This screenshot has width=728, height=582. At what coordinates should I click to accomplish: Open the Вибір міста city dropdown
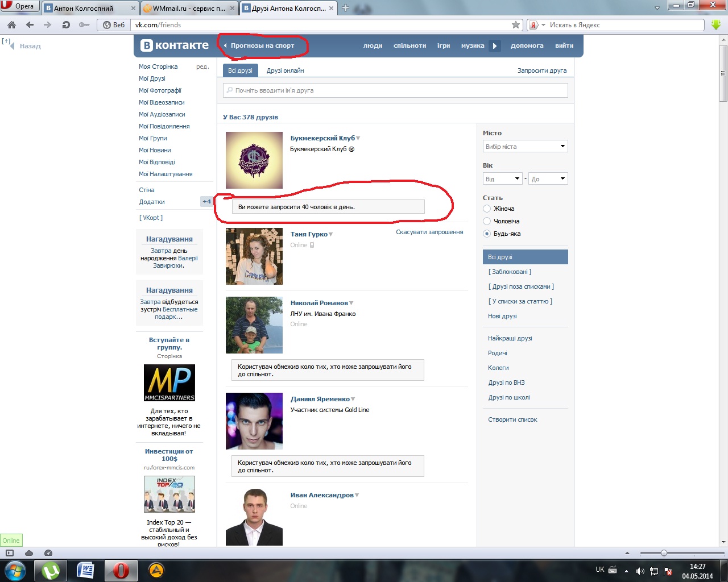[x=526, y=147]
